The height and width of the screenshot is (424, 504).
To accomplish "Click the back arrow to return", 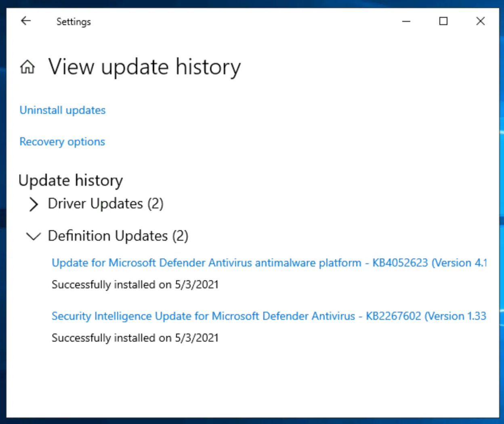I will coord(25,21).
